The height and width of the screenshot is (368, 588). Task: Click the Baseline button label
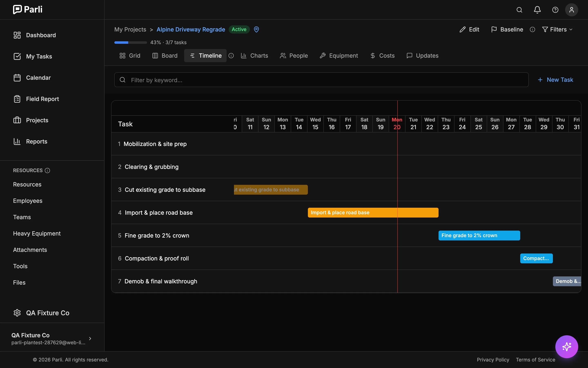(x=512, y=29)
